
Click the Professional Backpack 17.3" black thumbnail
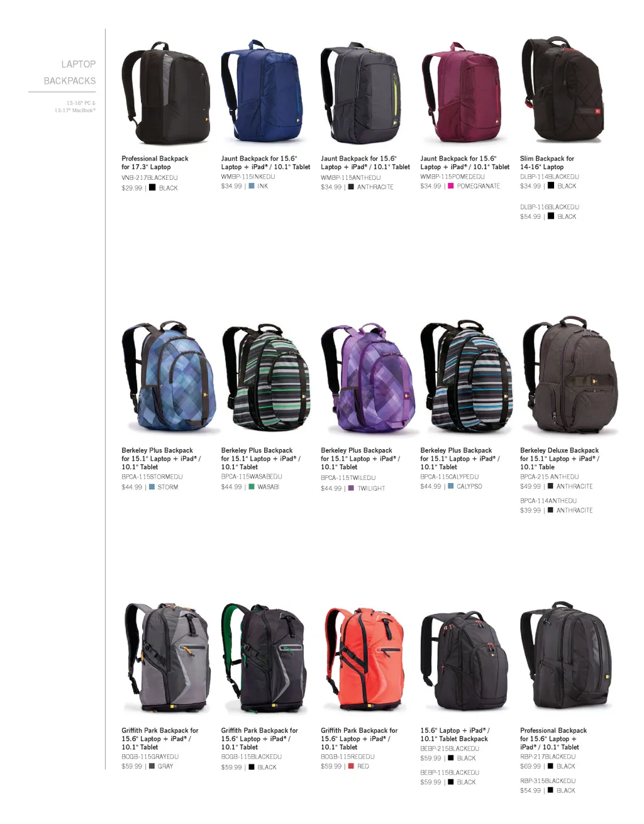(166, 94)
